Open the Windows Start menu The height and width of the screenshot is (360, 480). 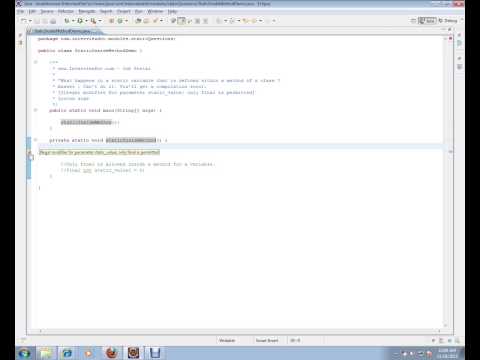coord(24,353)
